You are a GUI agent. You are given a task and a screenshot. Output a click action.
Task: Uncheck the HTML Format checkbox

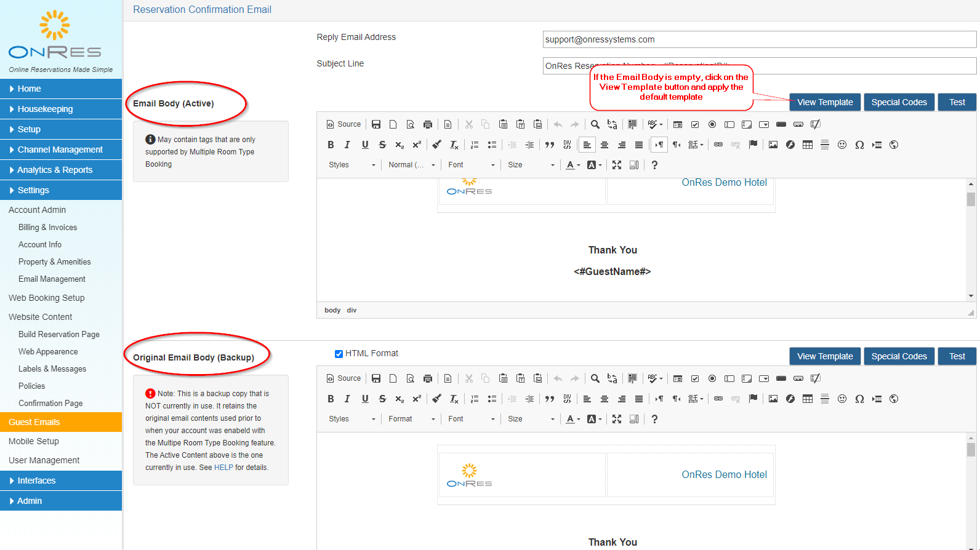339,354
